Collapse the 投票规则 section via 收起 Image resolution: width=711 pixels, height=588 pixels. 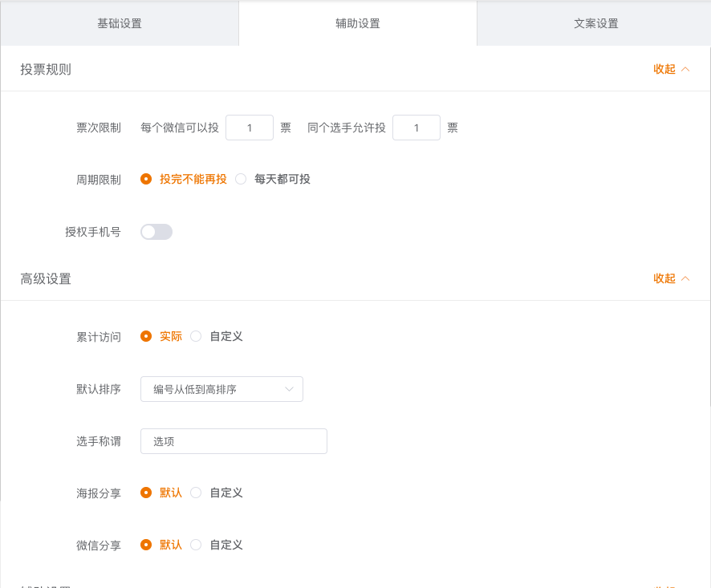pos(664,69)
